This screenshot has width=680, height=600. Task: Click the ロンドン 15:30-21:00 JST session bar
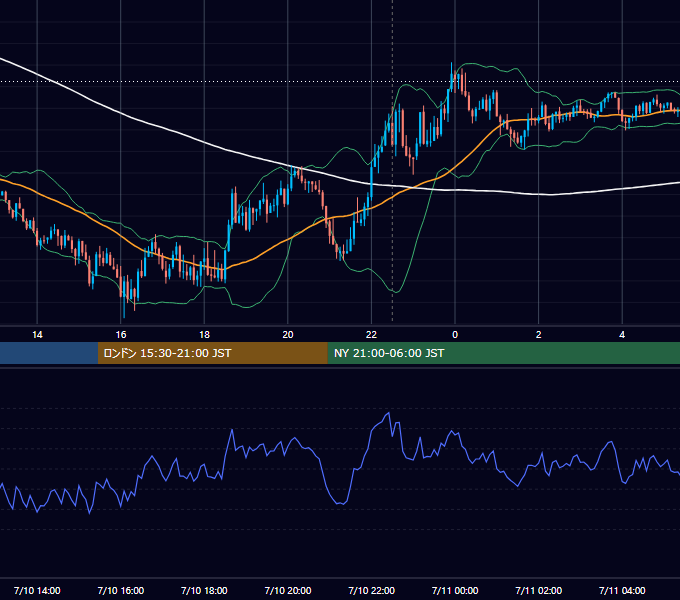(212, 353)
